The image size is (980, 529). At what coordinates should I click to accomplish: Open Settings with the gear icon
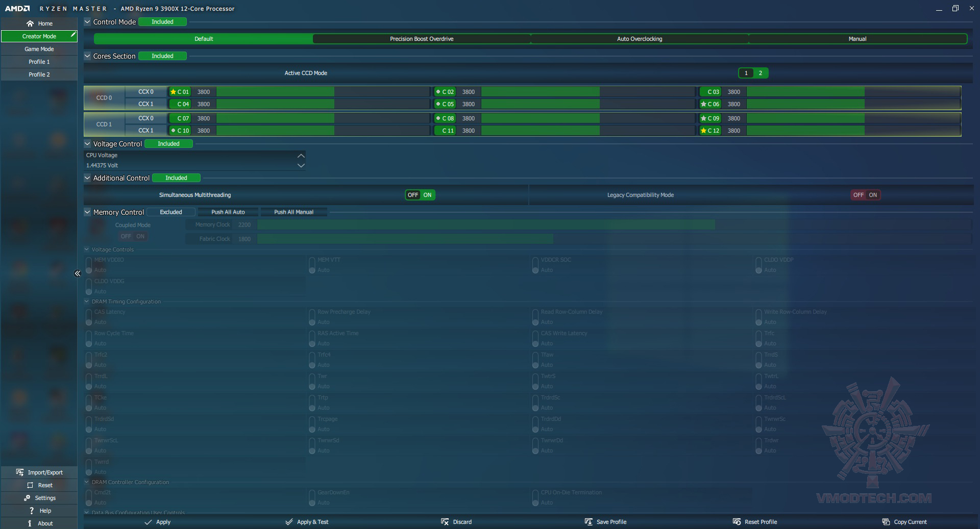(27, 498)
